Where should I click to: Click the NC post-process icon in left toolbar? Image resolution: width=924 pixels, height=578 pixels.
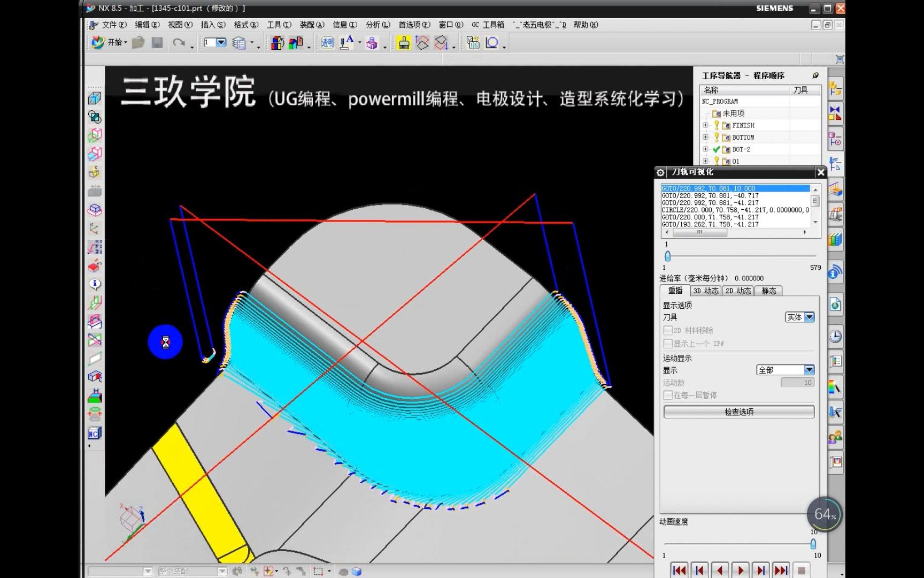(95, 433)
